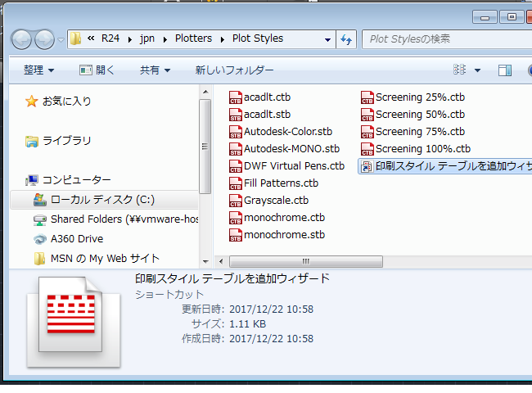
Task: Click the favorites star icon
Action: (x=31, y=102)
